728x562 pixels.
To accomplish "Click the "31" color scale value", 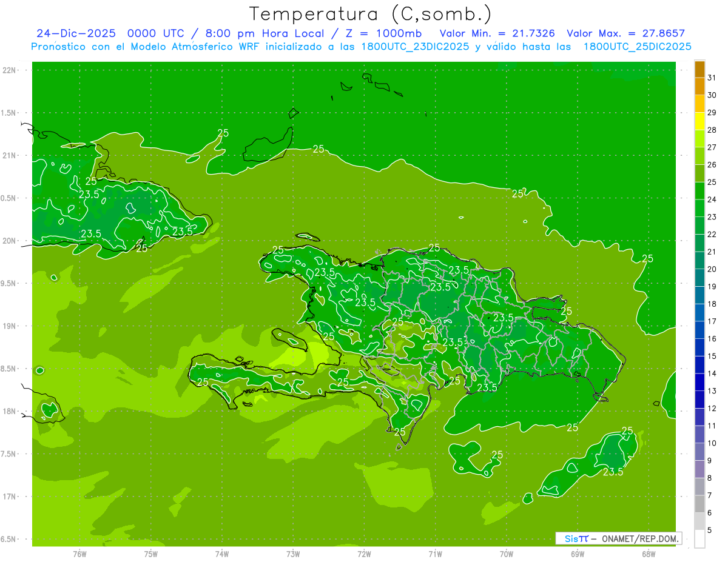I will point(712,78).
